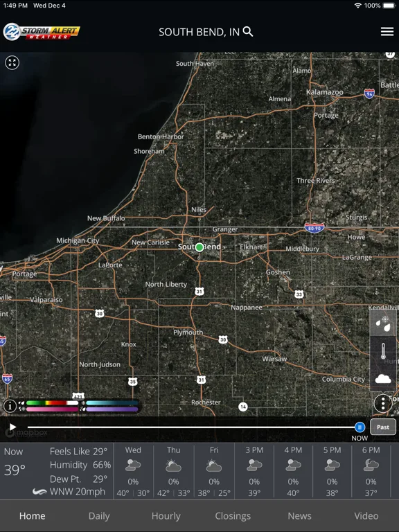The width and height of the screenshot is (399, 532).
Task: Tap the I-80/90 interstate shield
Action: [314, 228]
